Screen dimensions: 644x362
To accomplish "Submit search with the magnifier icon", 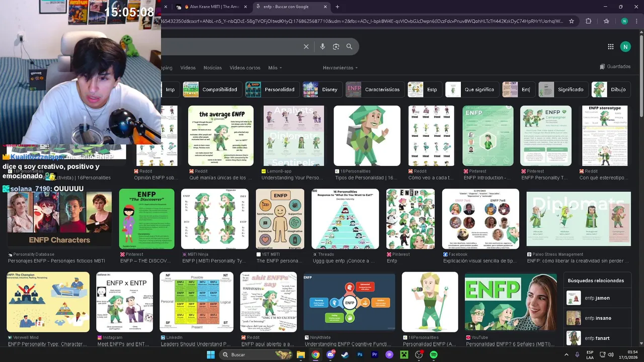I will (349, 47).
